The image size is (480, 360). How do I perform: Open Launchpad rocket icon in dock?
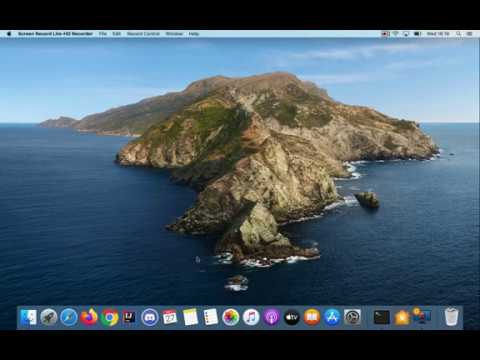(x=49, y=317)
